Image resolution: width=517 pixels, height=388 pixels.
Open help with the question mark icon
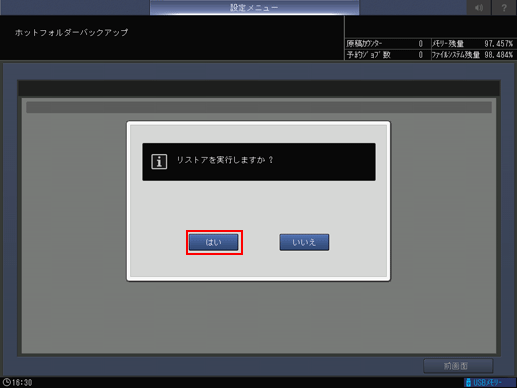coord(504,7)
